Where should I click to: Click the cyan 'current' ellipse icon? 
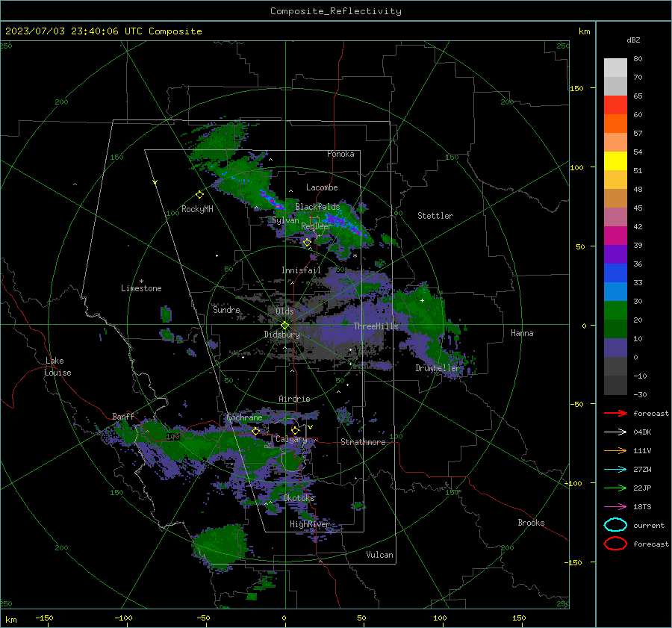click(615, 525)
